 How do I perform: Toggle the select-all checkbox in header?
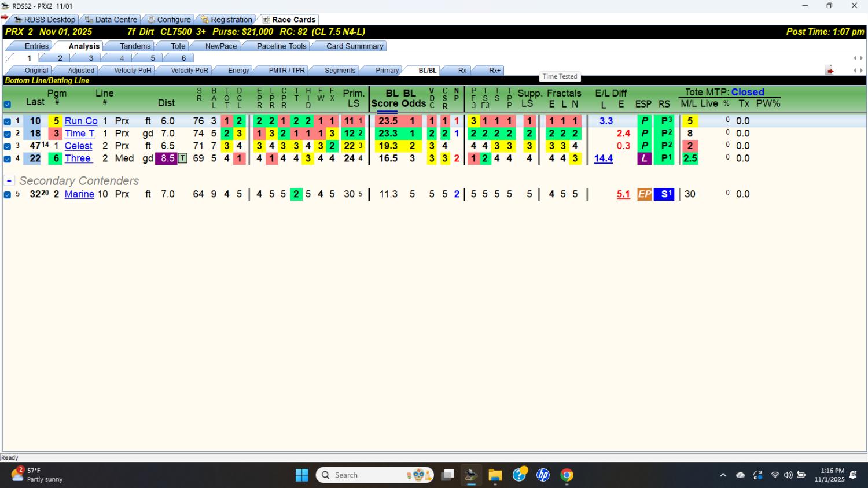coord(8,105)
